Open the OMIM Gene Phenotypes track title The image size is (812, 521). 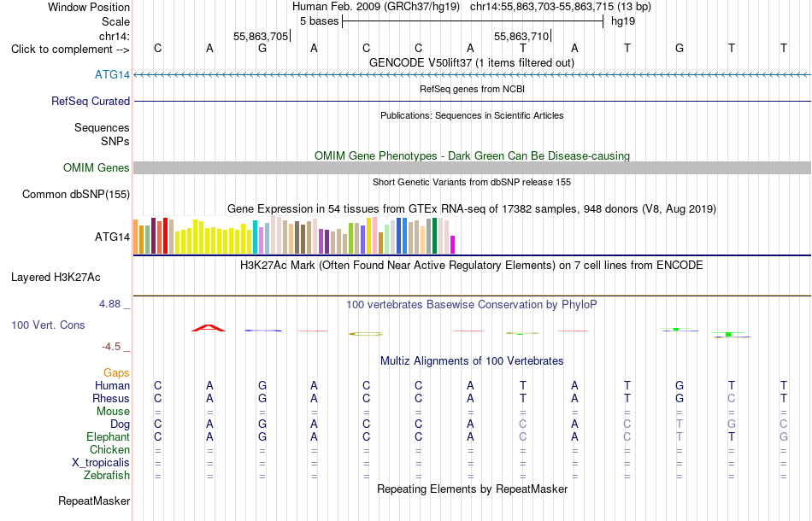(472, 155)
